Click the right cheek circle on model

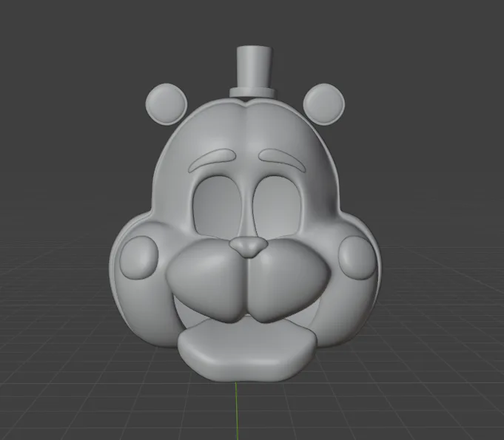pyautogui.click(x=357, y=257)
